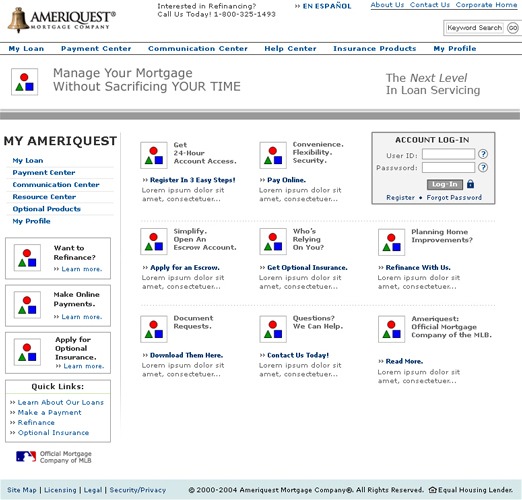Open Help Center in the top navigation
The width and height of the screenshot is (522, 500).
coord(290,49)
